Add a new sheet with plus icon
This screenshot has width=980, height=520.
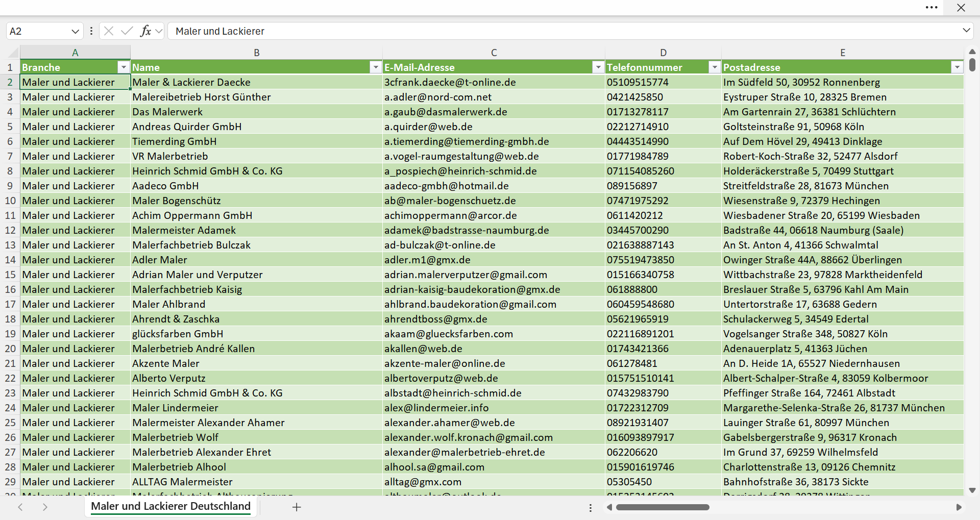pyautogui.click(x=297, y=507)
